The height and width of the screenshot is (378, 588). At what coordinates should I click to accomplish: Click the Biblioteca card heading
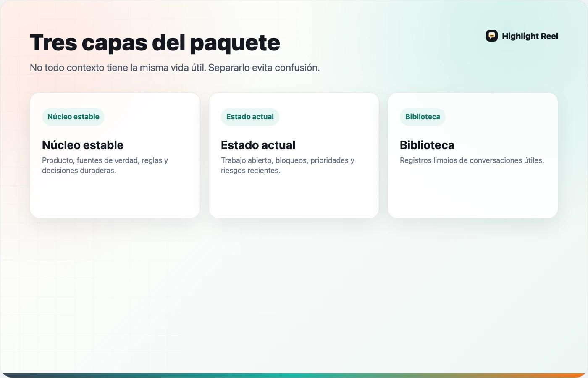click(427, 145)
